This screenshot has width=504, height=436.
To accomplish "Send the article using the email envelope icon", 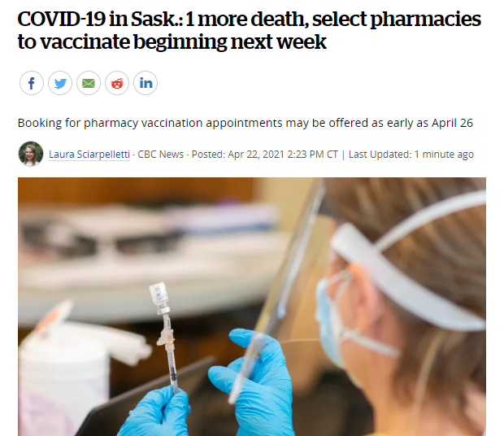I will pyautogui.click(x=89, y=83).
